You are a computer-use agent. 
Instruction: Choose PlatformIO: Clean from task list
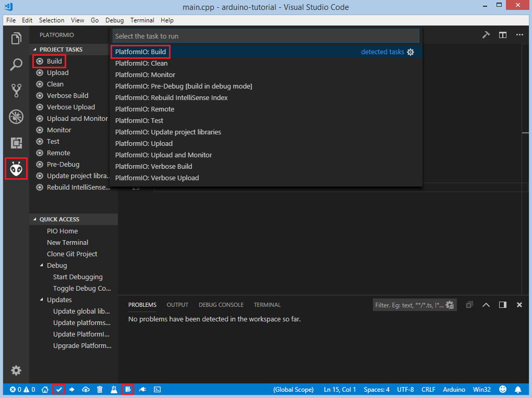267,64
